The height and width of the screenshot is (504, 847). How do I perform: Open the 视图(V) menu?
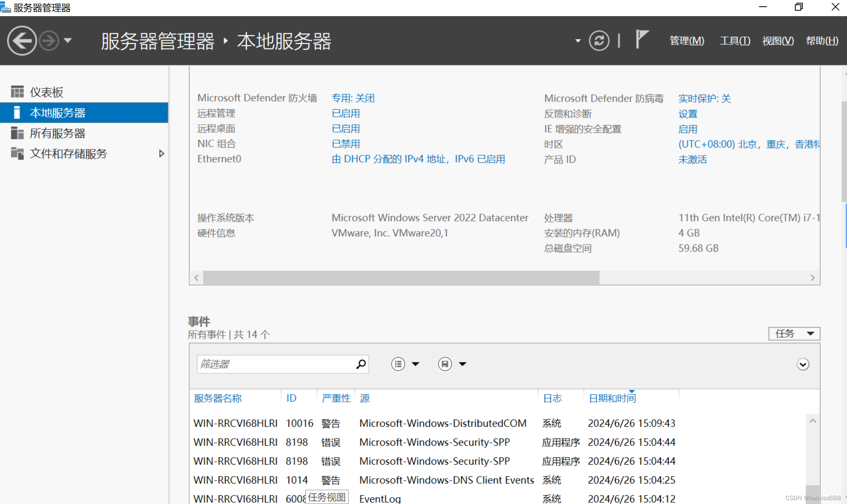pyautogui.click(x=778, y=41)
